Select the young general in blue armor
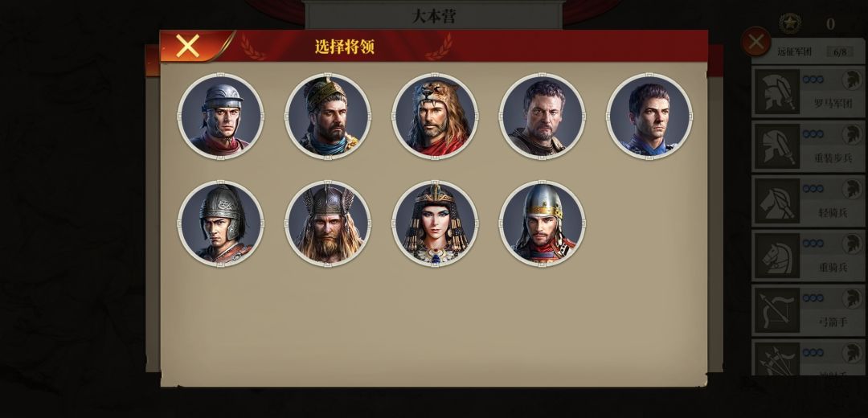Viewport: 868px width, 418px height. [649, 117]
